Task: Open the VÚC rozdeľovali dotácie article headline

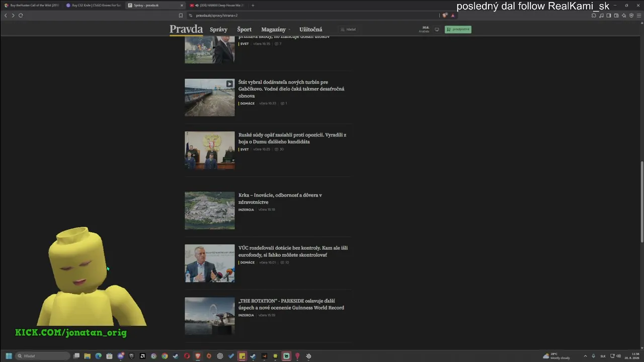Action: tap(293, 251)
